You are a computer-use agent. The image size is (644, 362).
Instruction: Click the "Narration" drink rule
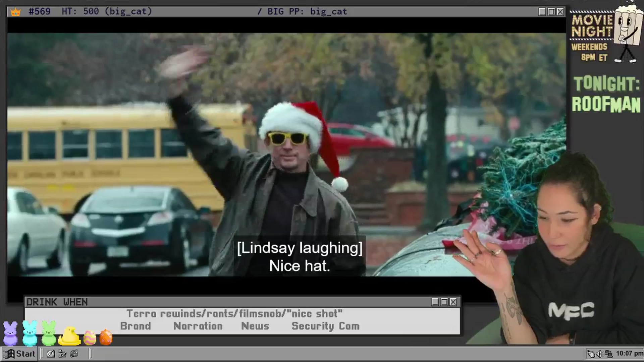198,326
